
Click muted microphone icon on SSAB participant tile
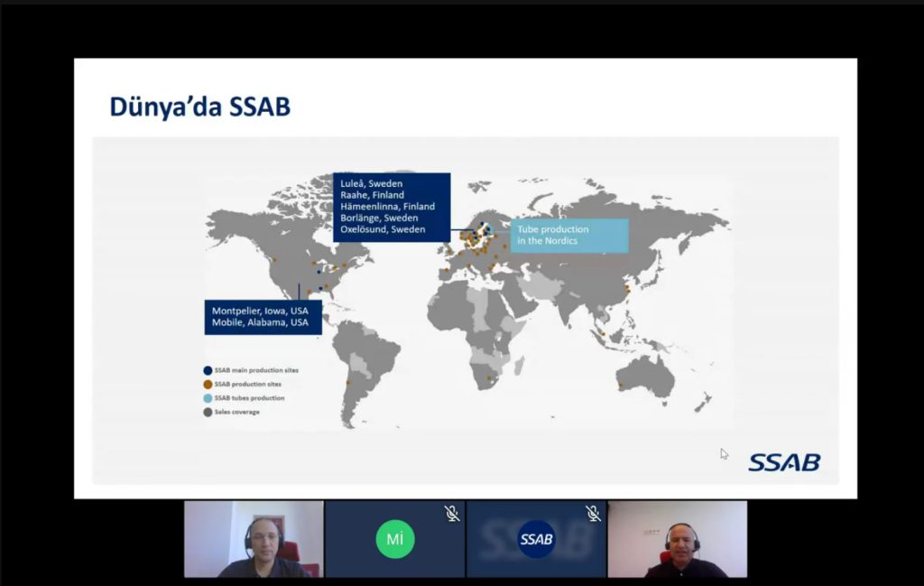[593, 514]
